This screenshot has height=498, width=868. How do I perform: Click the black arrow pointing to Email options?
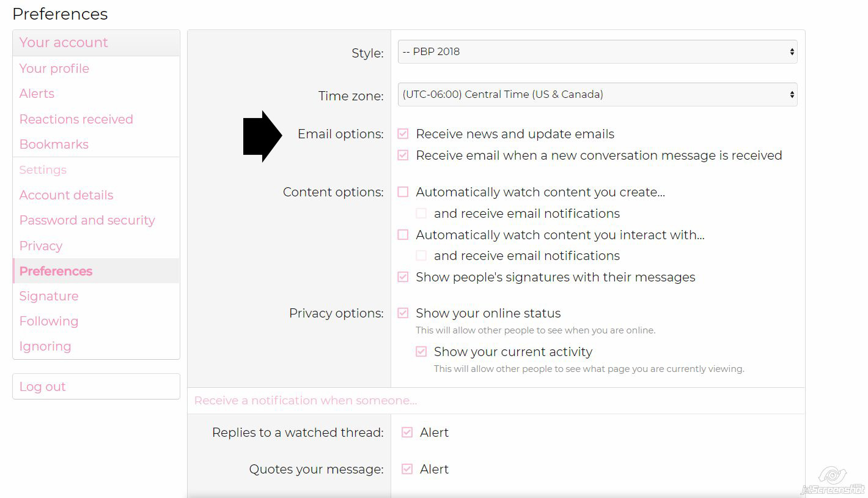point(262,136)
